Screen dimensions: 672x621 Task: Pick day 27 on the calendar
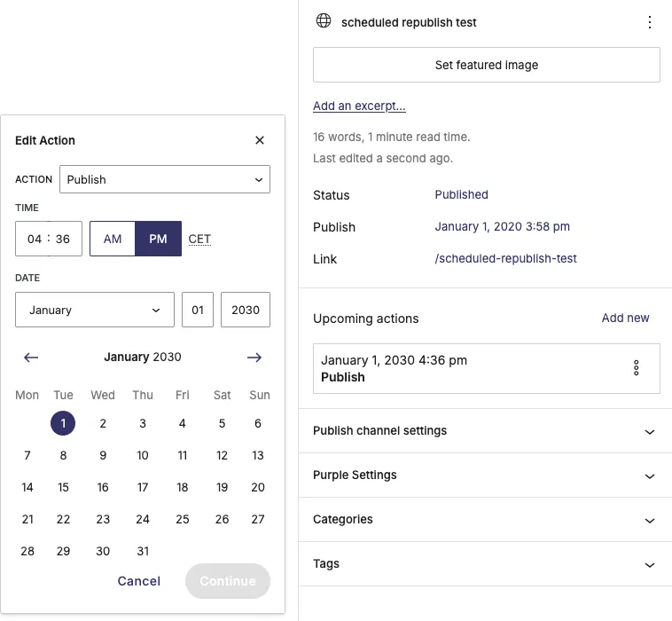click(258, 519)
